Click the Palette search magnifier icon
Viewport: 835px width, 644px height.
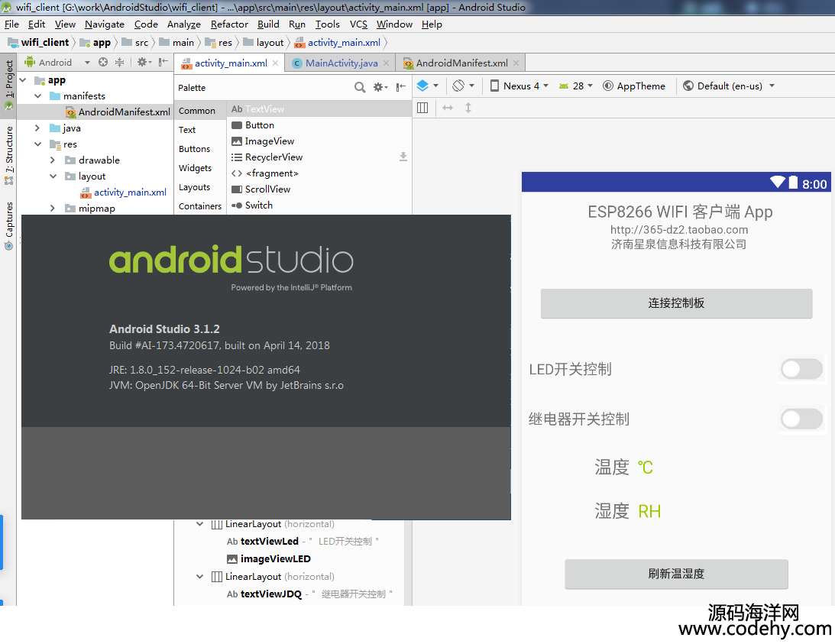[360, 87]
